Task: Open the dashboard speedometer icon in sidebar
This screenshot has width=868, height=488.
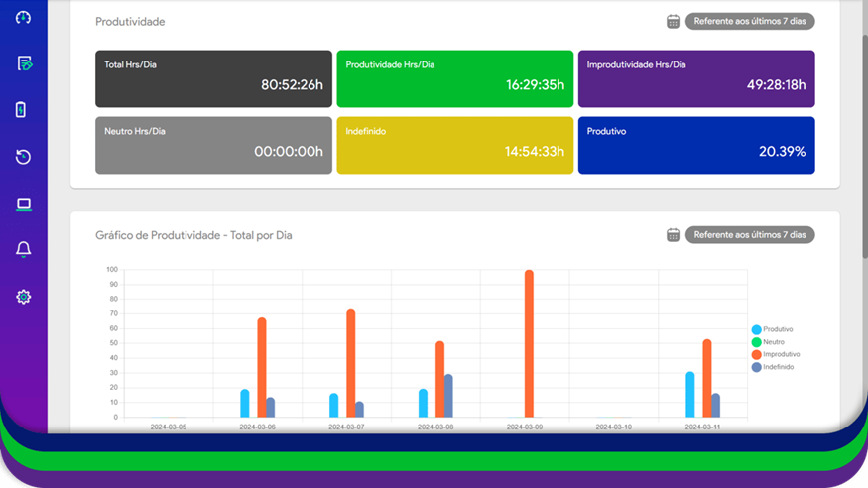Action: 24,17
